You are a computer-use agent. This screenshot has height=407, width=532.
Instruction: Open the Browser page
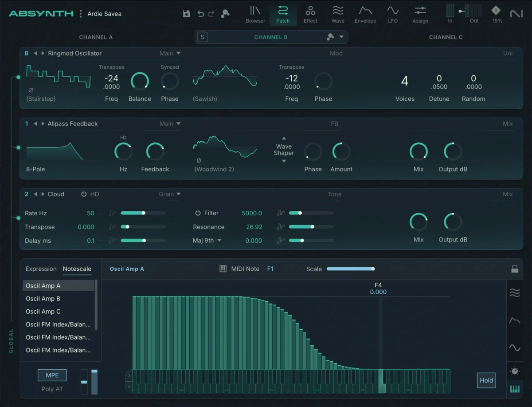[255, 15]
